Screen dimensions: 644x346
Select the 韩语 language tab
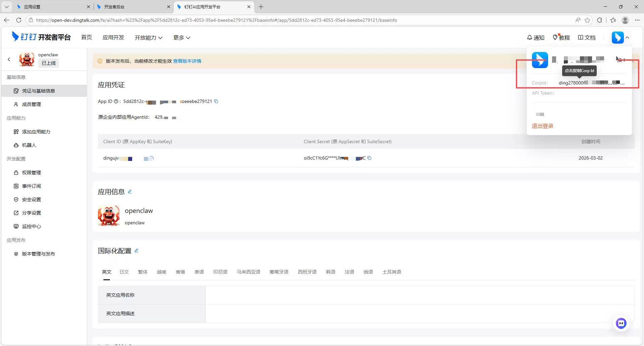click(330, 272)
